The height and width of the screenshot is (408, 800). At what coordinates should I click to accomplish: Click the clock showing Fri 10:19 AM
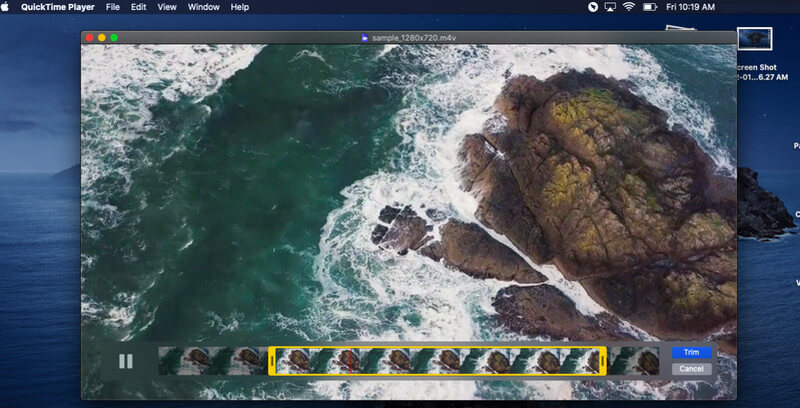point(690,7)
